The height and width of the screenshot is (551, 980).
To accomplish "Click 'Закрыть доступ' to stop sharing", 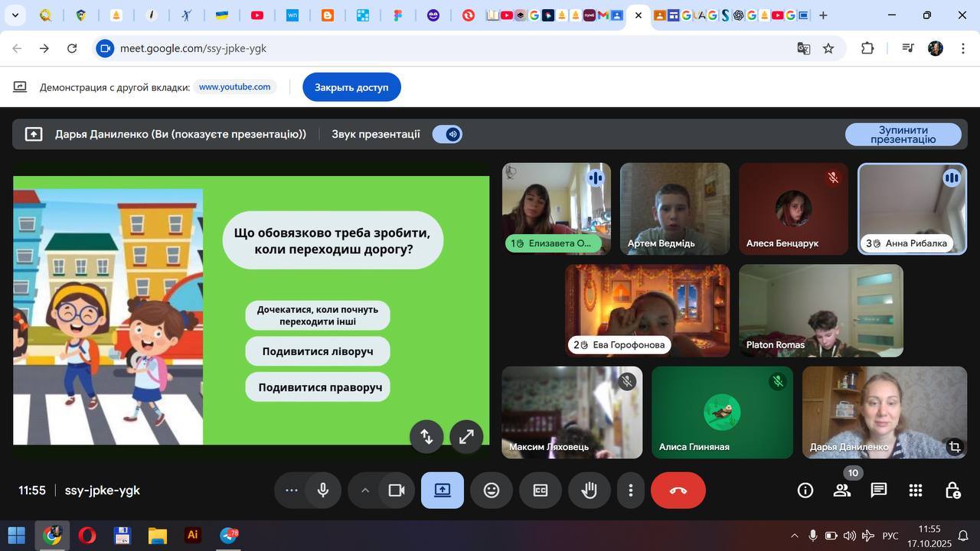I will pos(351,87).
